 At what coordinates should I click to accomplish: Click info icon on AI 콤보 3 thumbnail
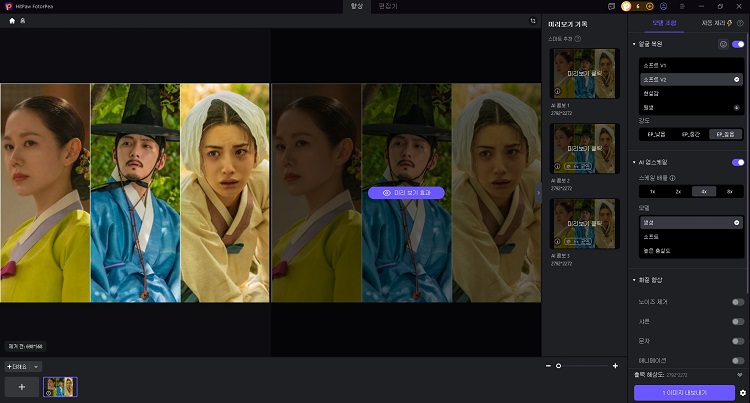point(557,241)
